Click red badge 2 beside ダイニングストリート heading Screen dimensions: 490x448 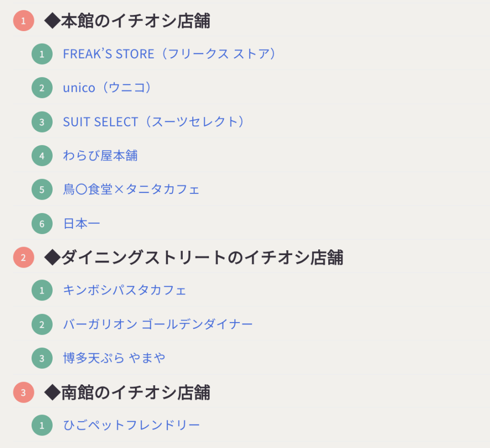[23, 258]
